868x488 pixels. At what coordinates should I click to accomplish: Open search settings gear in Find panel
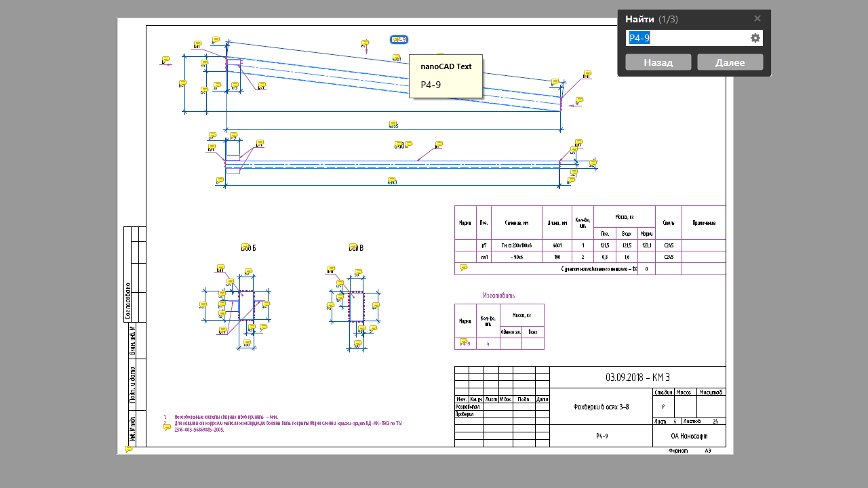[x=755, y=38]
